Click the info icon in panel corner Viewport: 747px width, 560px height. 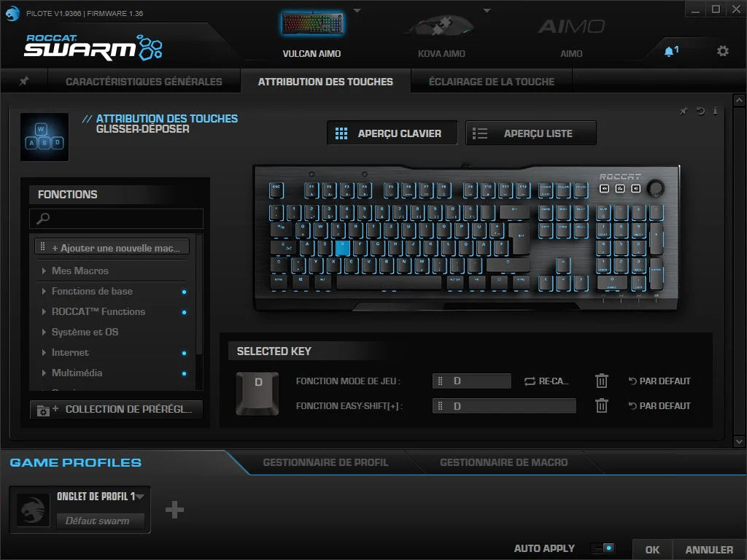click(x=715, y=111)
